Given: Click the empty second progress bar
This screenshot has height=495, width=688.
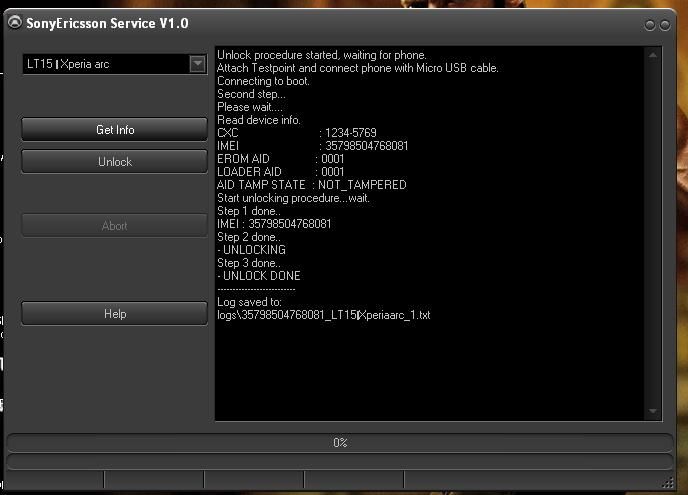Looking at the screenshot, I should click(340, 462).
